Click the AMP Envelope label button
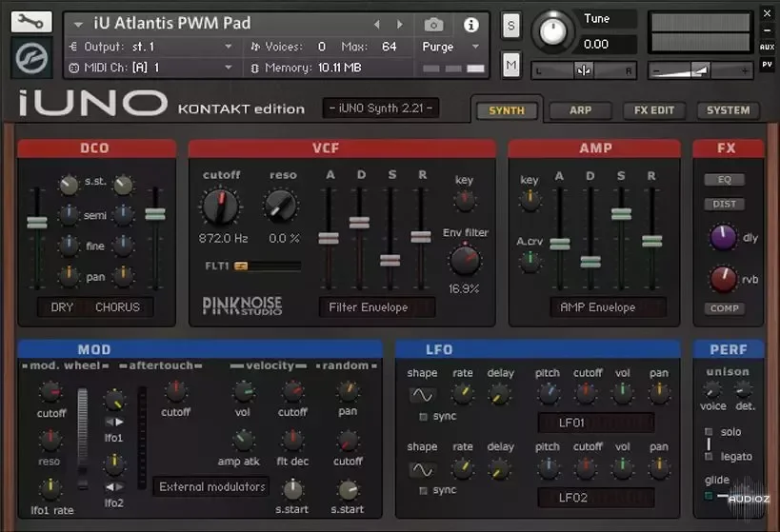The height and width of the screenshot is (532, 780). point(608,307)
